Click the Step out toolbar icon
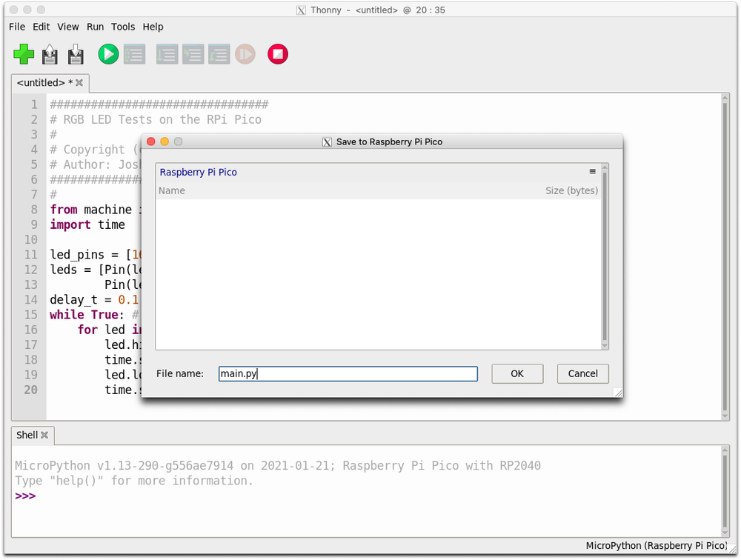The height and width of the screenshot is (560, 741). (x=219, y=54)
